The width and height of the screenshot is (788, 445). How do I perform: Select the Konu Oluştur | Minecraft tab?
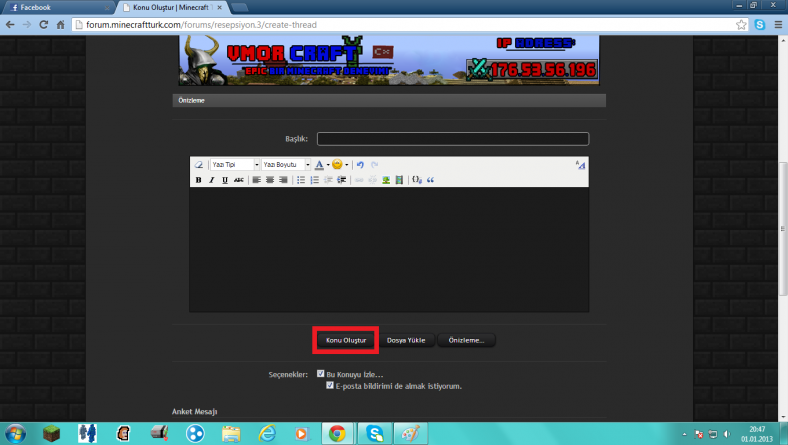[x=170, y=8]
